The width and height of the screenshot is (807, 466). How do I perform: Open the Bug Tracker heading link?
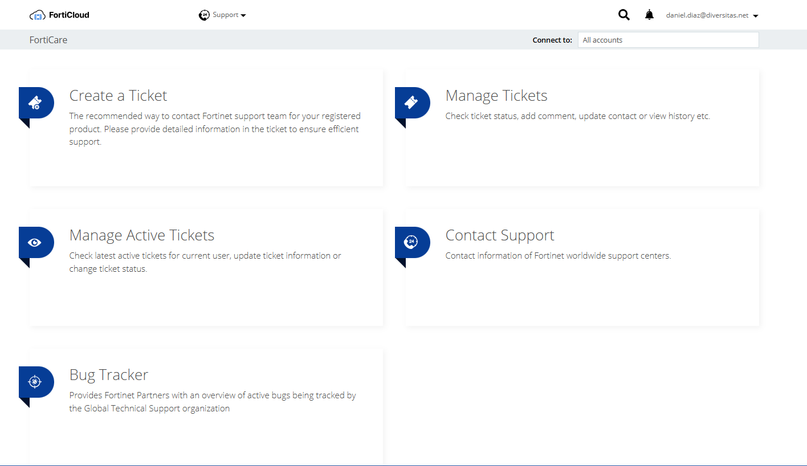point(108,375)
